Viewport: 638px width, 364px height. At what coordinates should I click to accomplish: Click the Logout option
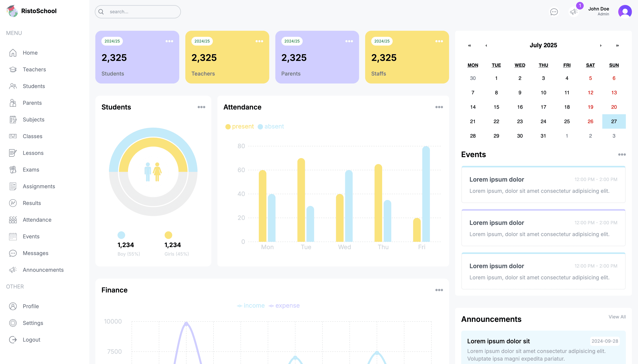tap(31, 340)
